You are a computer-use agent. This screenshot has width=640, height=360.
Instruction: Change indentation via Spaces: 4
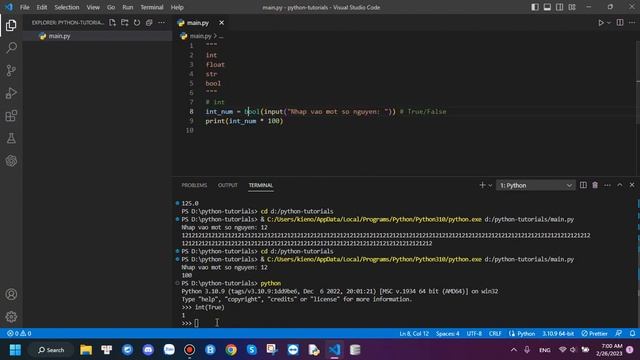[x=447, y=333]
